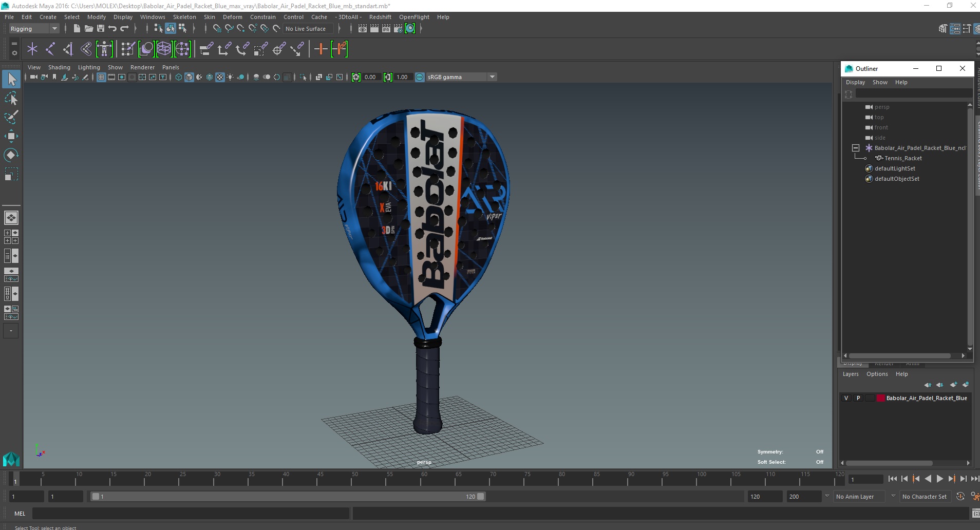Click the Parent constraint shelf icon
The height and width of the screenshot is (530, 980).
[x=206, y=49]
